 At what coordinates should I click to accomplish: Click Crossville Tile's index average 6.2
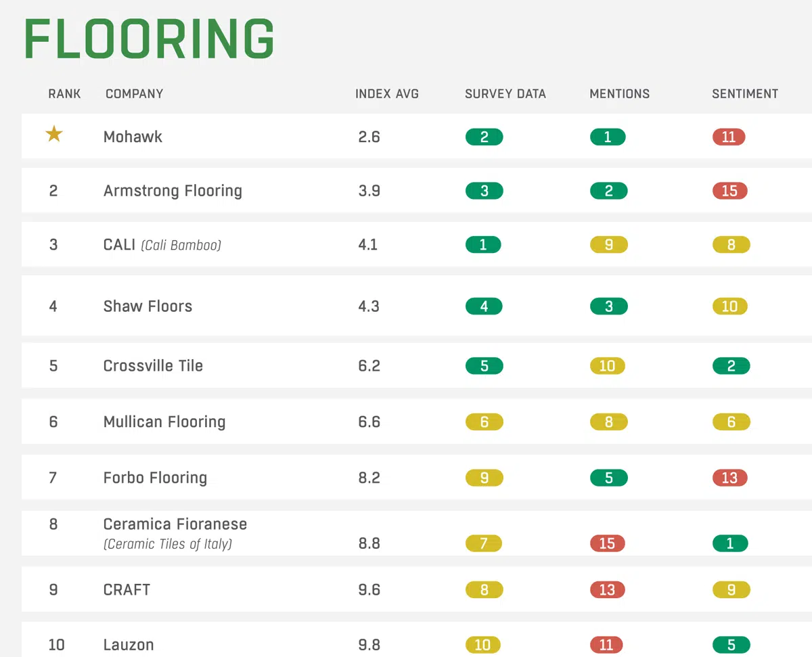369,366
